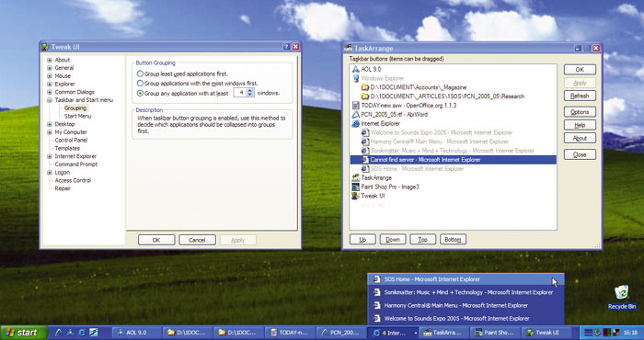Click OK button in TaskArrange
Viewport: 644px width, 340px height.
pyautogui.click(x=580, y=70)
